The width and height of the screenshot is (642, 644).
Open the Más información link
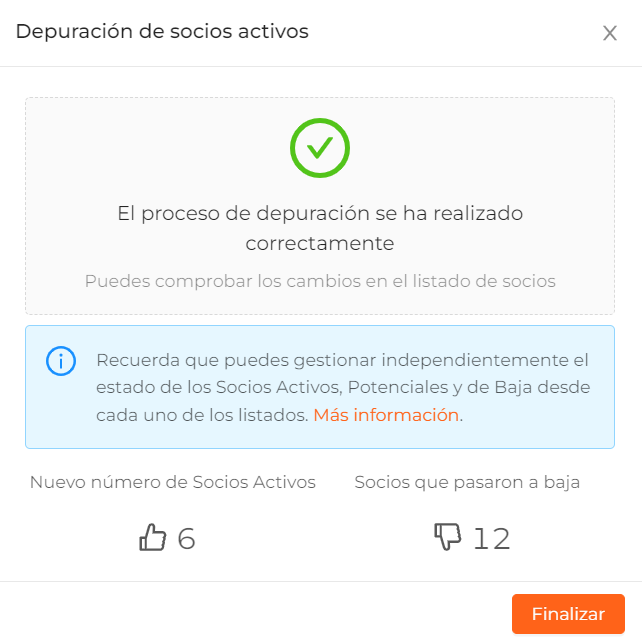pos(386,415)
